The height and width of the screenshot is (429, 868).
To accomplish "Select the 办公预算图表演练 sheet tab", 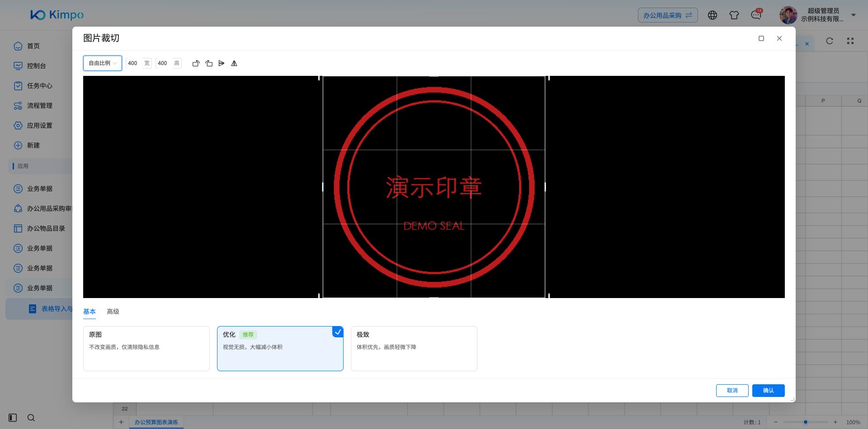I will (156, 422).
